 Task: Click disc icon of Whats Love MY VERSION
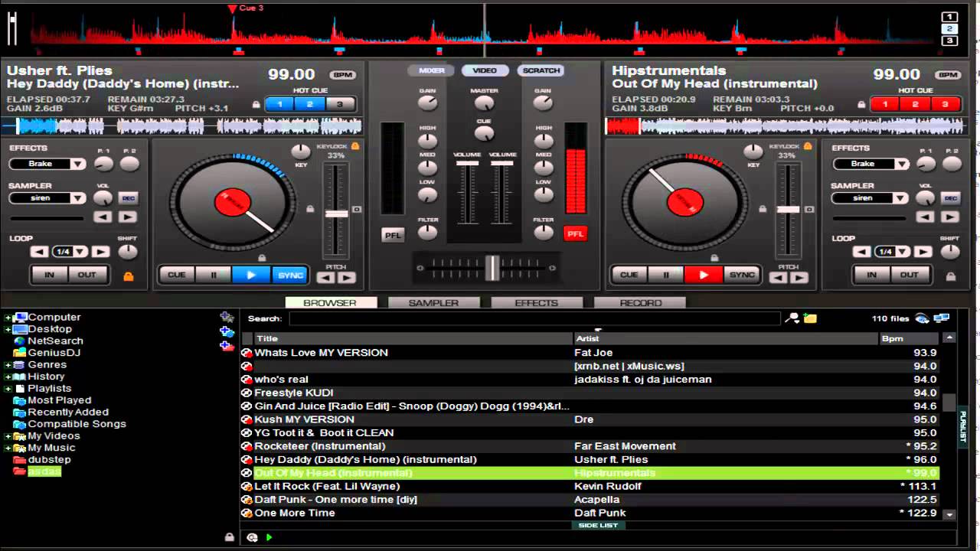pos(247,353)
